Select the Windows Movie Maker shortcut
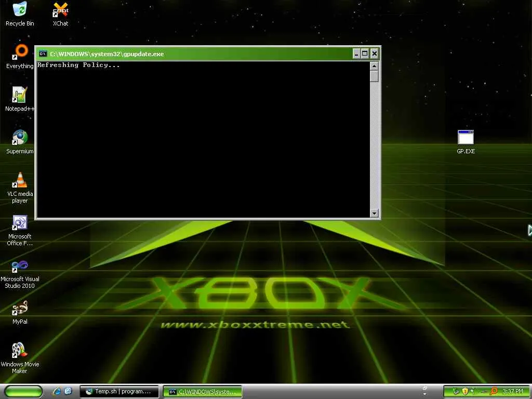The height and width of the screenshot is (399, 532). (20, 358)
